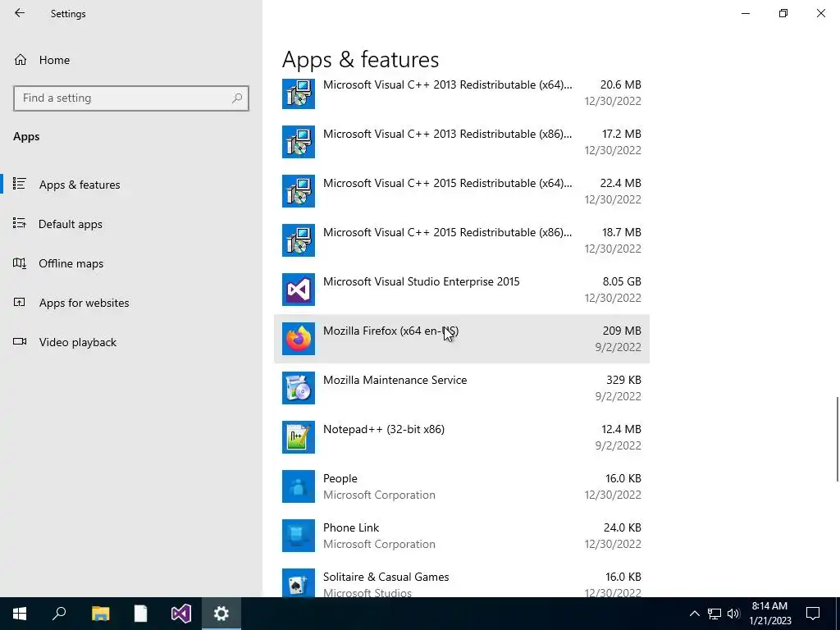Open taskbar Search

click(59, 614)
